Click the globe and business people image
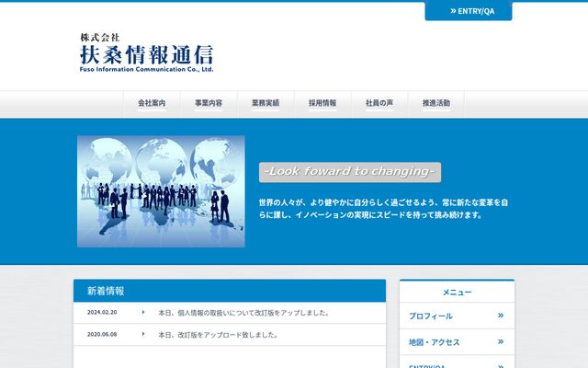The width and height of the screenshot is (588, 368). [161, 191]
